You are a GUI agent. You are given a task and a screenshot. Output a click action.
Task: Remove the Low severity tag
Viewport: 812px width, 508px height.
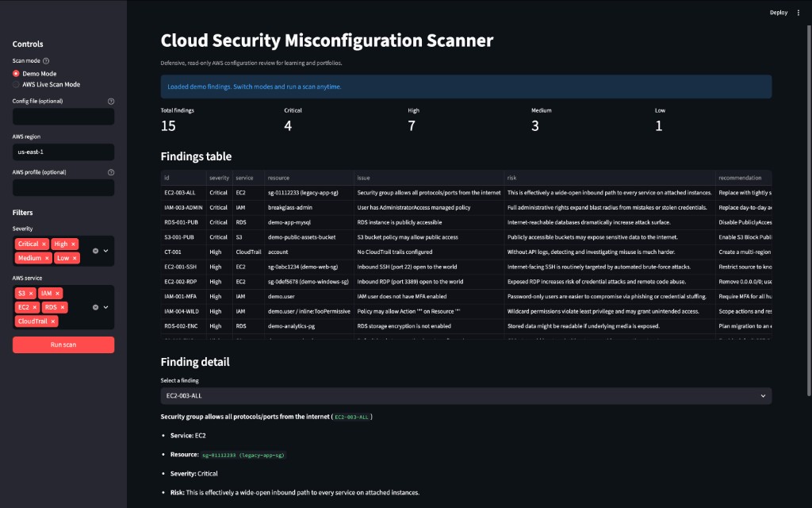[x=75, y=258]
